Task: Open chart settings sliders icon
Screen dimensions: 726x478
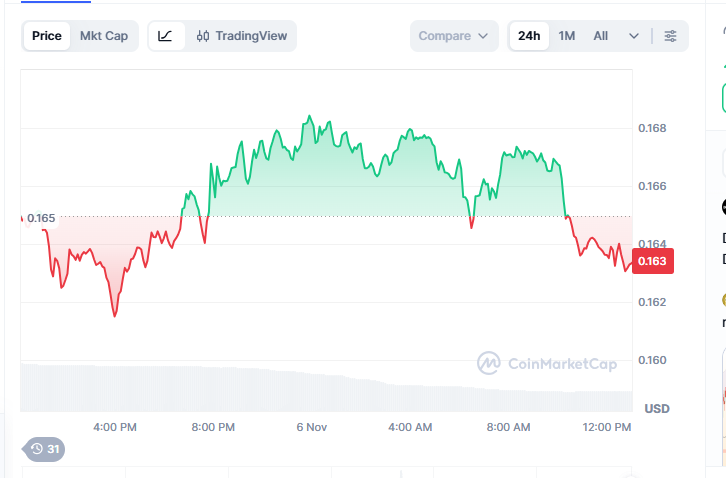Action: pyautogui.click(x=670, y=36)
